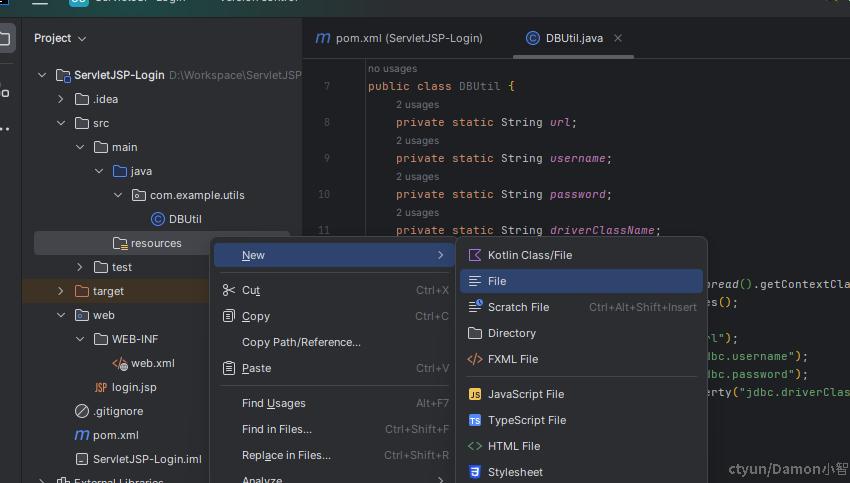The image size is (850, 483).
Task: Choose Replace in Files... entry
Action: coord(334,455)
